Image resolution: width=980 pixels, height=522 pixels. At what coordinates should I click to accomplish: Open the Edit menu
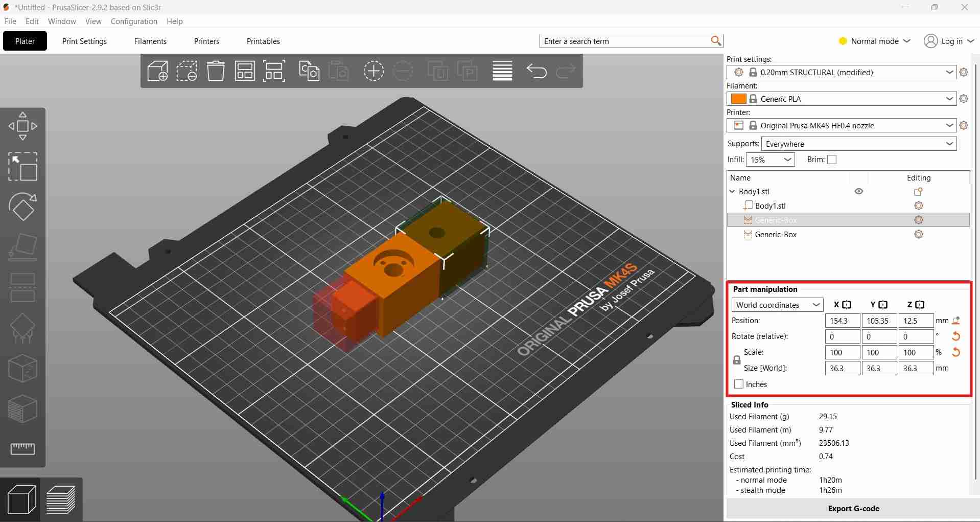point(32,21)
